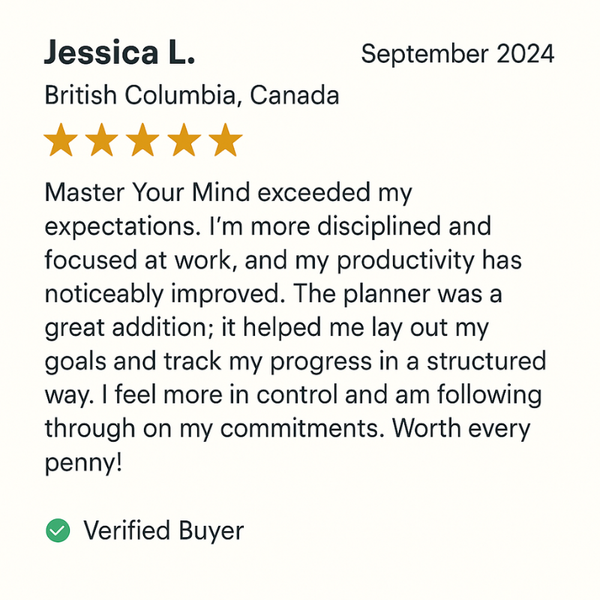Click the Verified Buyer label
Screen dimensions: 600x600
(x=163, y=530)
